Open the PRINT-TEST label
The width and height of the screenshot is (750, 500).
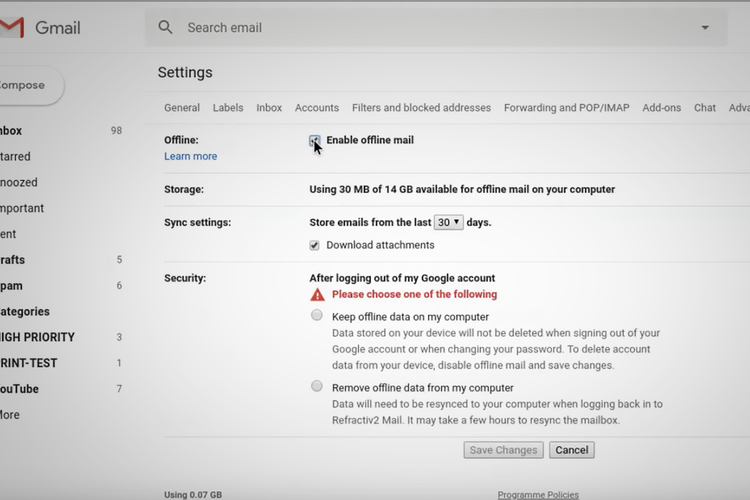tap(29, 363)
